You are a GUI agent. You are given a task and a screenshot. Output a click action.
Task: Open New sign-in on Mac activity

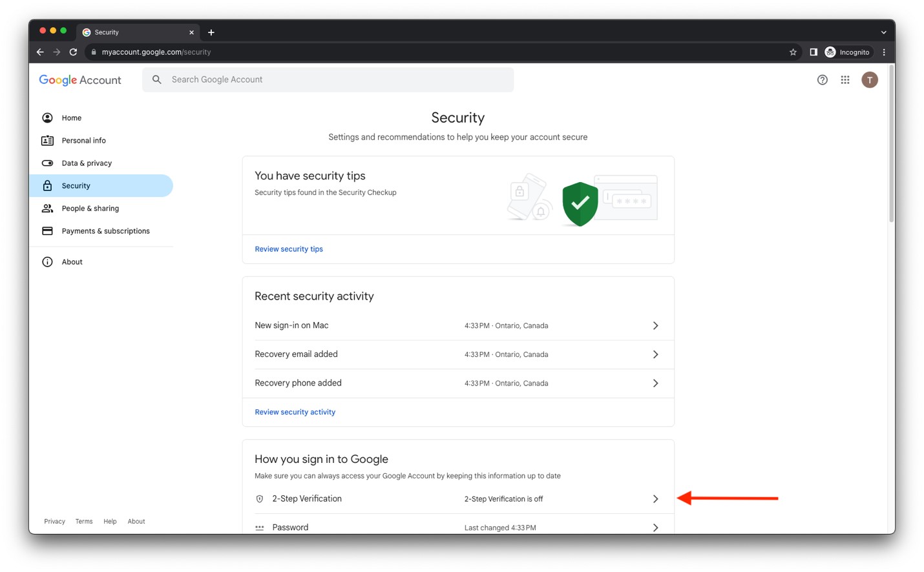click(458, 325)
